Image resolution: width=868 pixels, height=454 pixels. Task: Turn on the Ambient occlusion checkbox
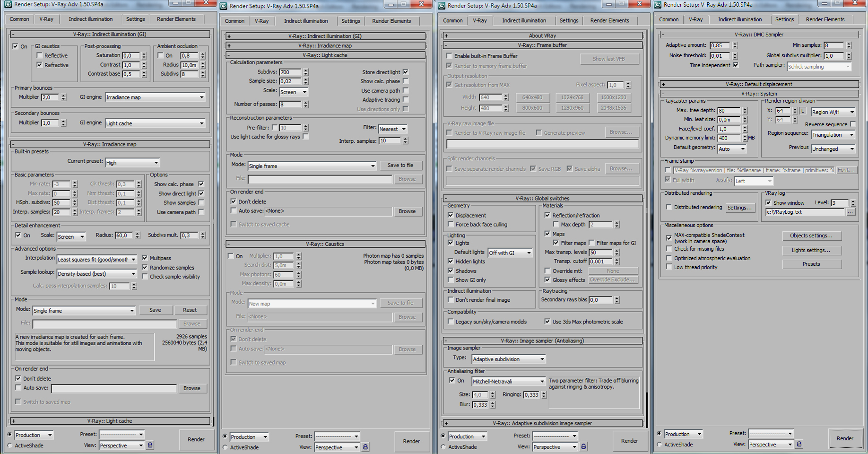pyautogui.click(x=161, y=55)
